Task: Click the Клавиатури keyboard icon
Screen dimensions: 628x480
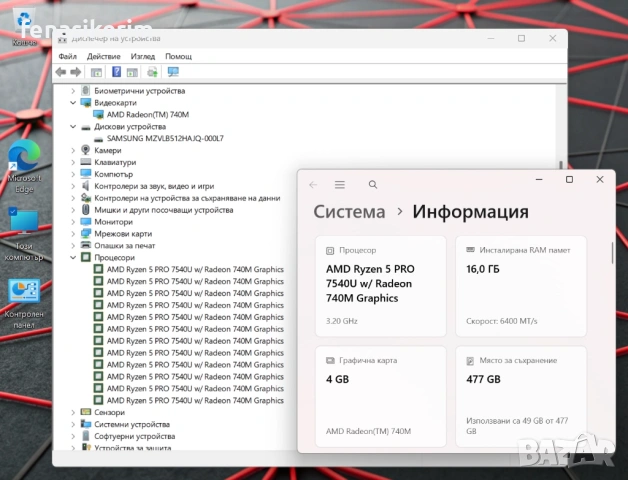Action: click(x=86, y=162)
